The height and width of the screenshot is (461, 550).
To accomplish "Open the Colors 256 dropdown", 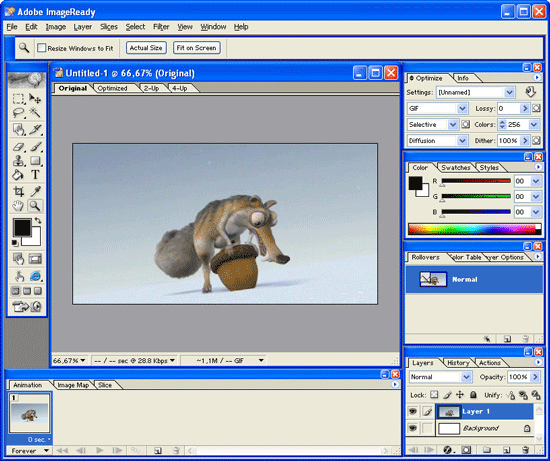I will point(534,125).
